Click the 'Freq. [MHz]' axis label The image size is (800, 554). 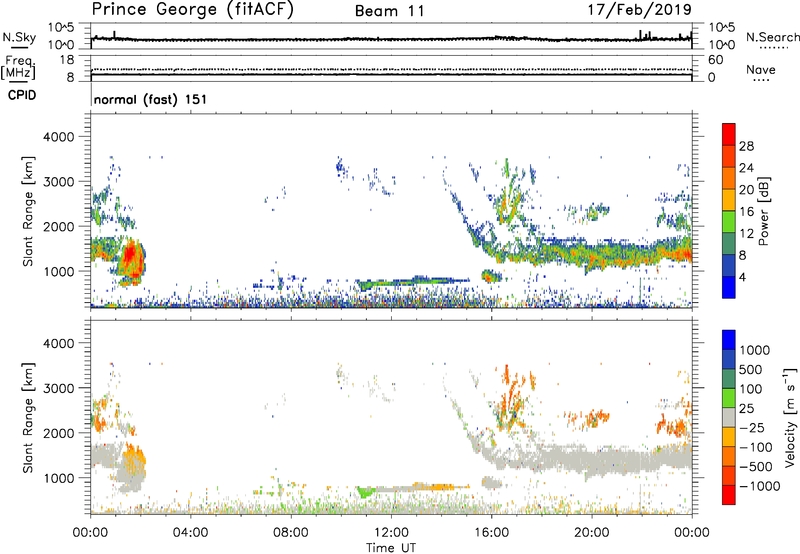18,67
